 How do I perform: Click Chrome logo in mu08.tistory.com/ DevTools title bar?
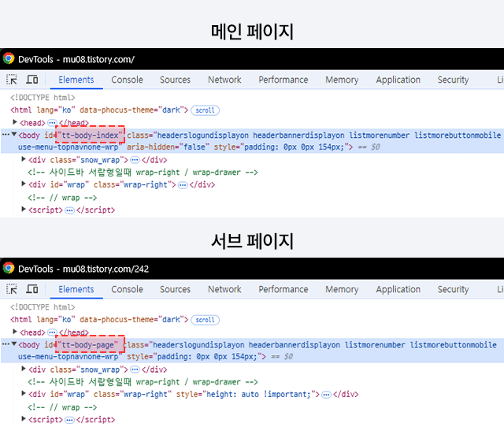9,59
